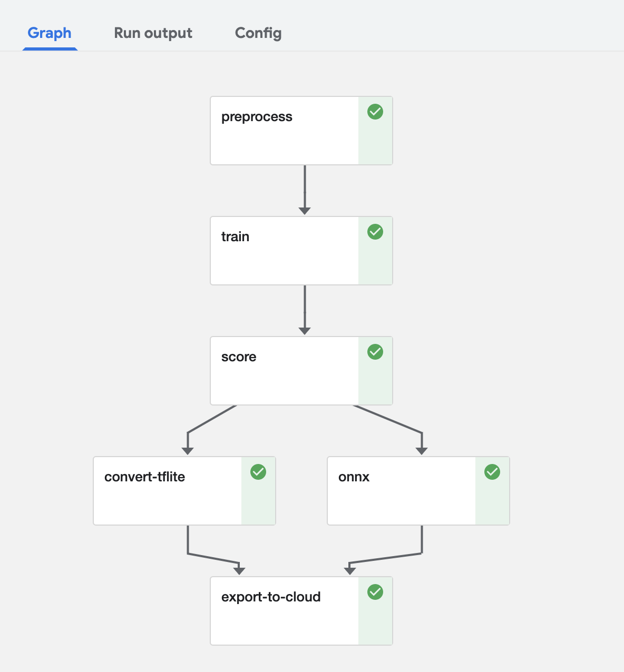The image size is (624, 672).
Task: Click the convert-tflite success status icon
Action: [258, 472]
